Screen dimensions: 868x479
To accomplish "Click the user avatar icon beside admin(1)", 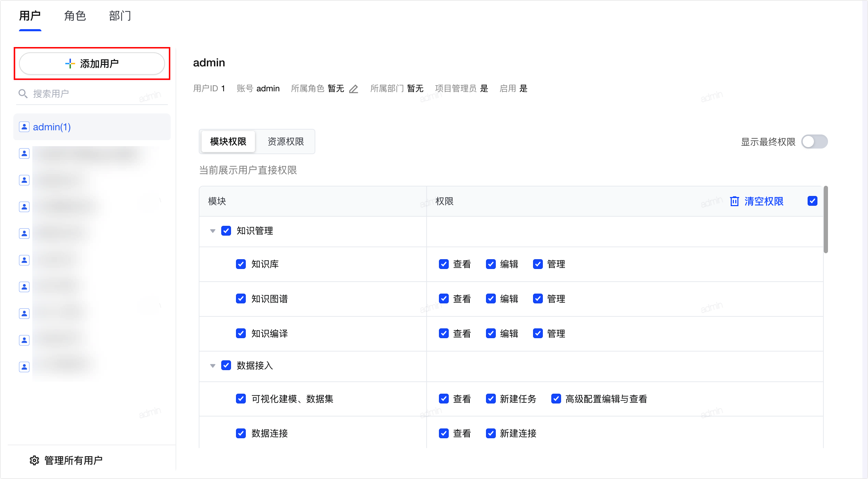I will (24, 127).
